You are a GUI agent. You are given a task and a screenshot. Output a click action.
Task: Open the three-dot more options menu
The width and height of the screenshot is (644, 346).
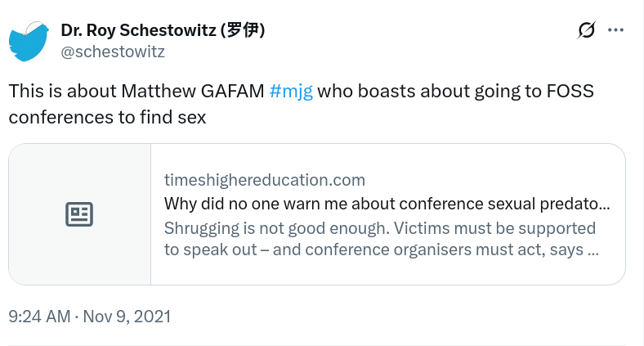click(615, 30)
